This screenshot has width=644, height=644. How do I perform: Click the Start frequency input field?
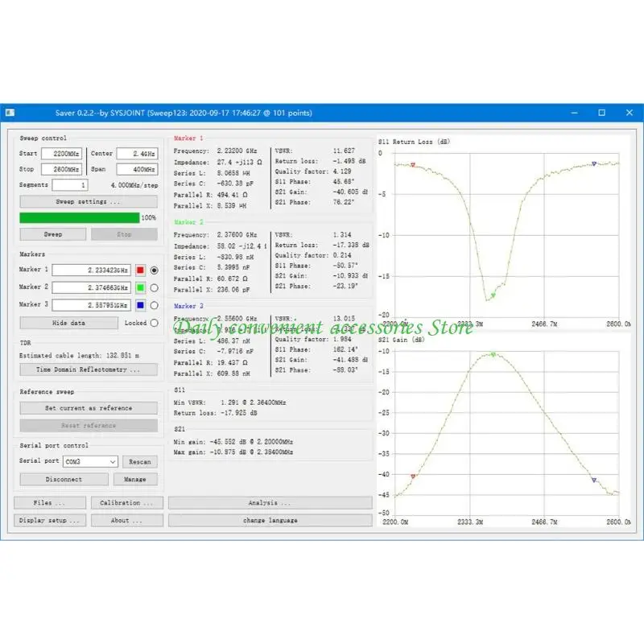[x=61, y=154]
